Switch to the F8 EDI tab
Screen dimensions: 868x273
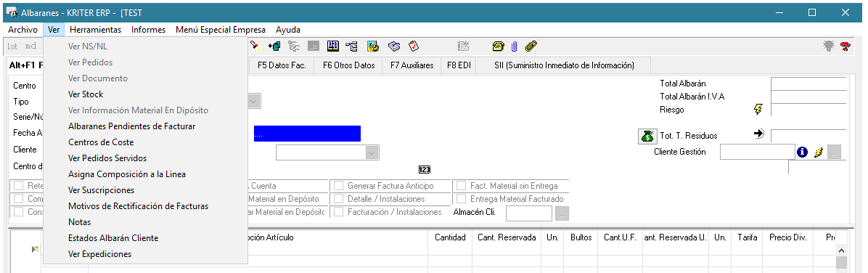459,65
